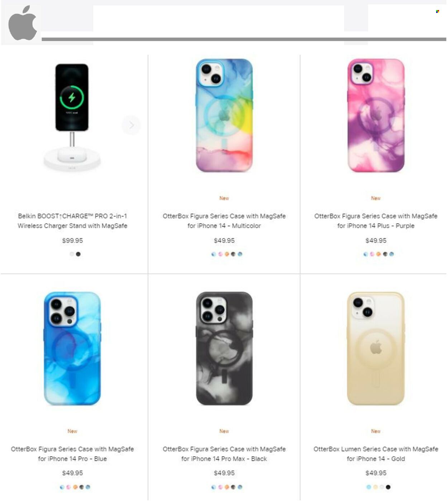Click the gold Lumen case product image
Screen dimensions: 448x501
(x=376, y=348)
